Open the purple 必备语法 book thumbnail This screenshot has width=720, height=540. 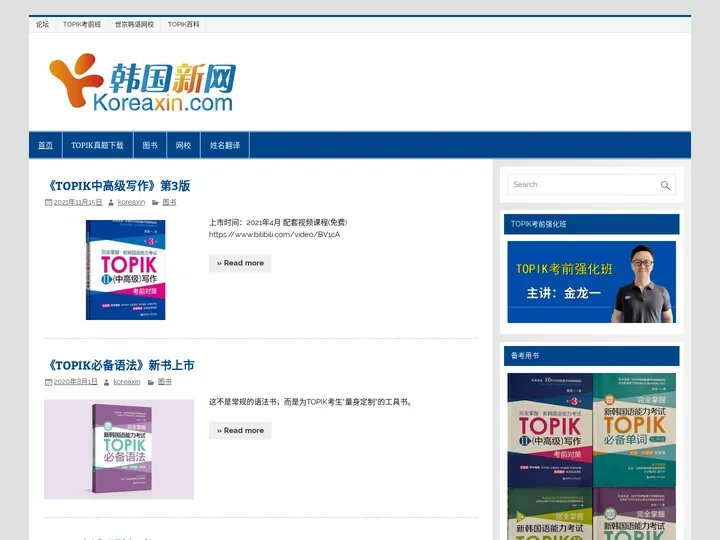point(119,450)
